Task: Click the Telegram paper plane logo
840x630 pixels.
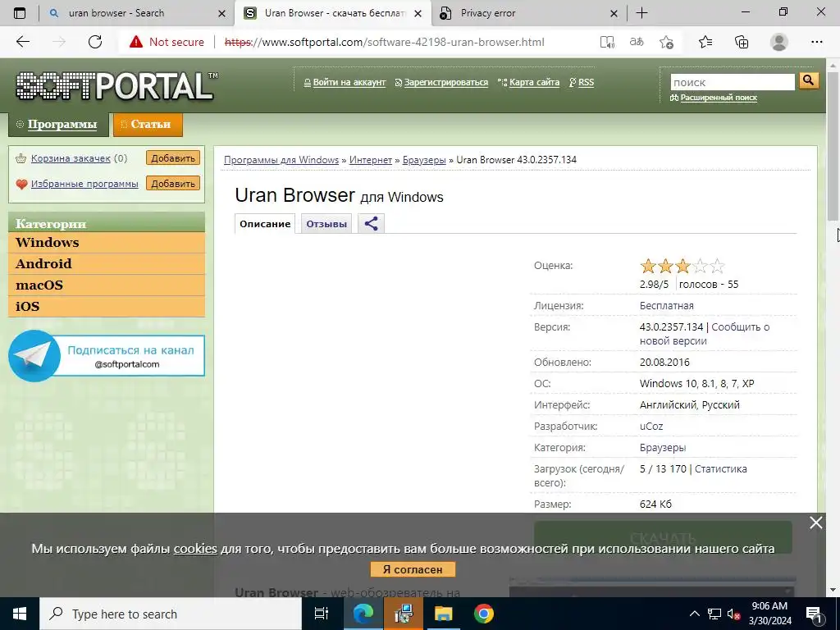Action: [34, 356]
